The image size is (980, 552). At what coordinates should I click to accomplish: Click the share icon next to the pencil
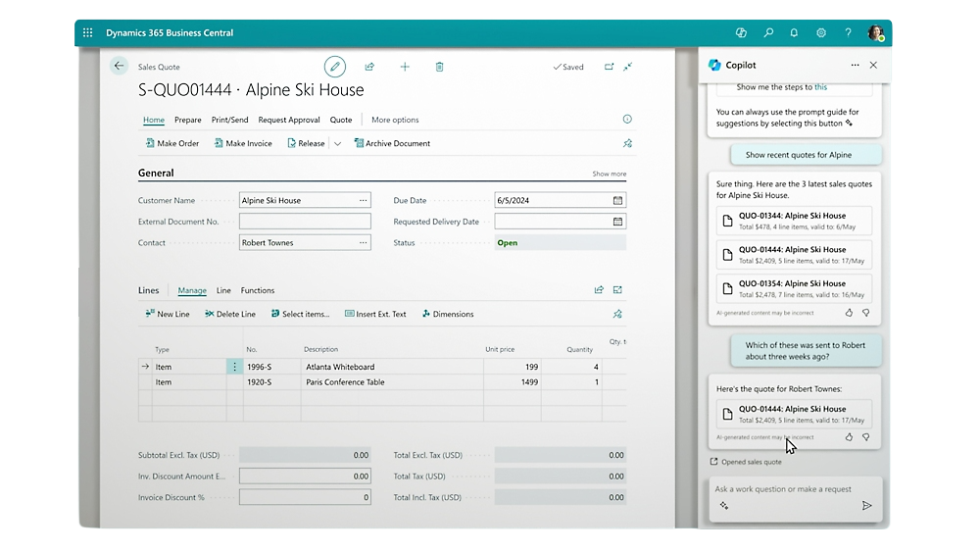(370, 67)
